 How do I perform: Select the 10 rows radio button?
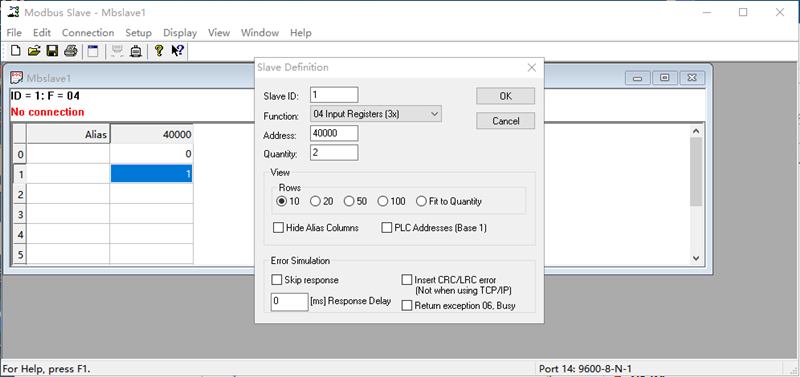pos(281,202)
